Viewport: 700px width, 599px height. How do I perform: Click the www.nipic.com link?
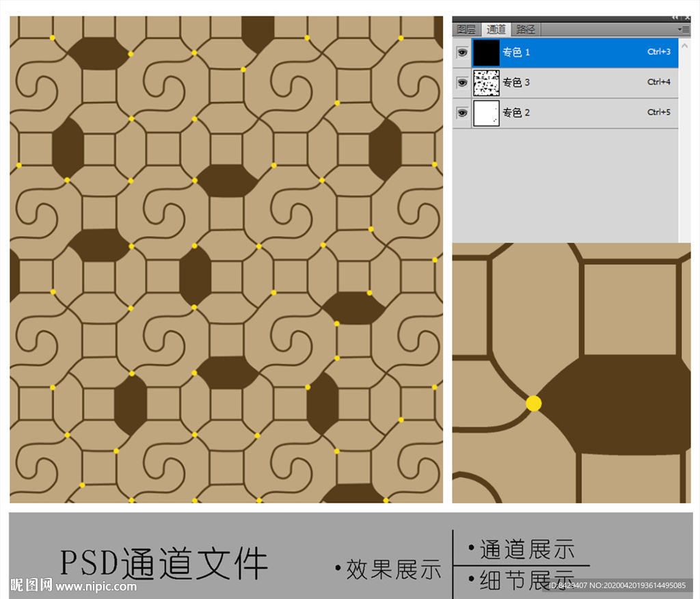[96, 585]
